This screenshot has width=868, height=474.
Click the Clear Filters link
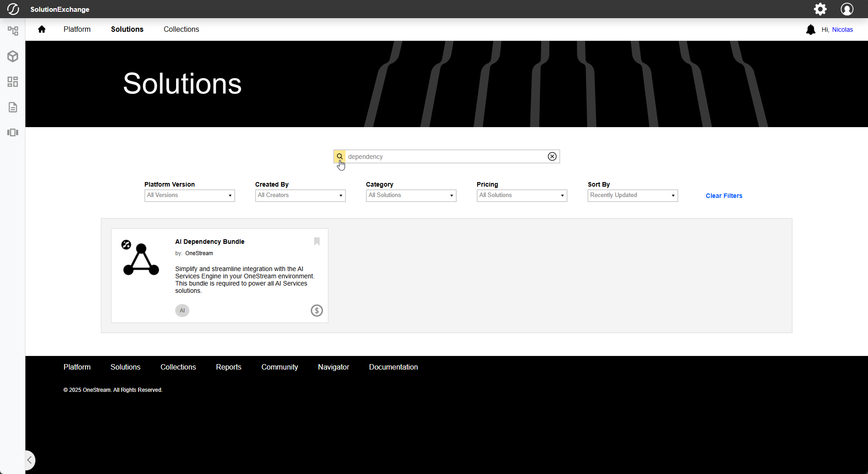point(724,196)
